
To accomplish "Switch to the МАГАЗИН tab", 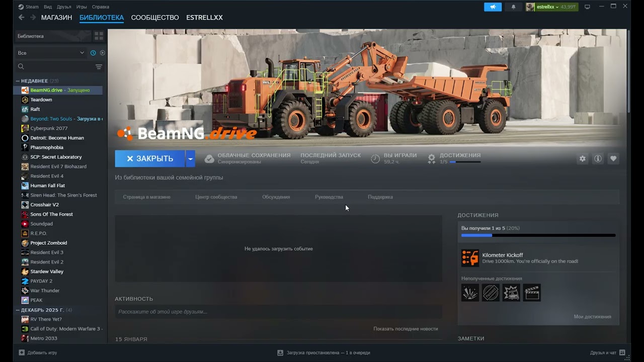I will (56, 18).
